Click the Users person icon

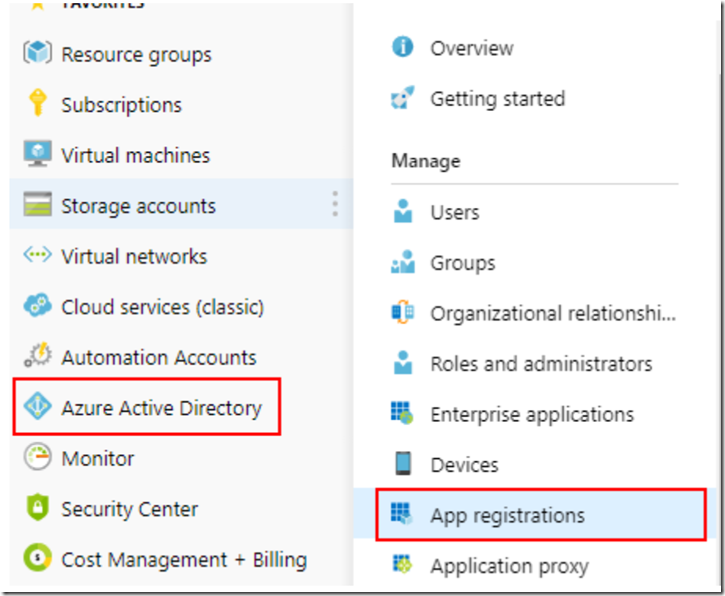pyautogui.click(x=403, y=211)
